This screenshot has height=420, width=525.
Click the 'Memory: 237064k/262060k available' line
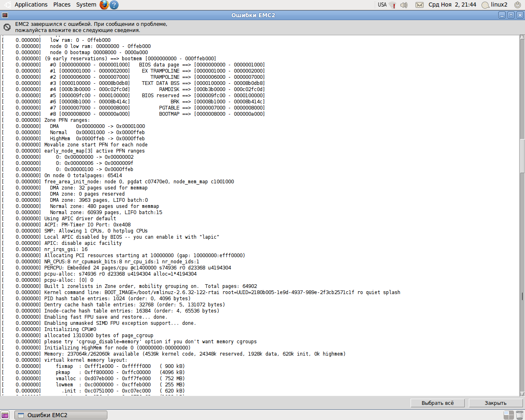tap(195, 354)
